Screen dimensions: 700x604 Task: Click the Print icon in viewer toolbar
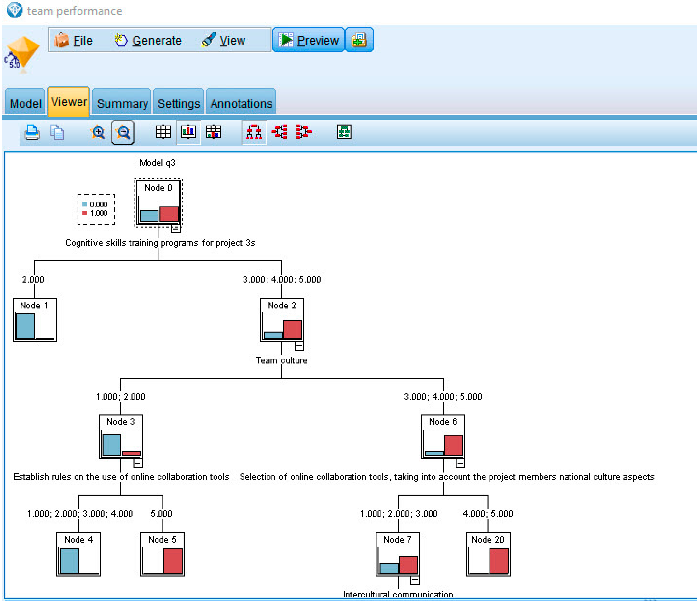[x=32, y=132]
